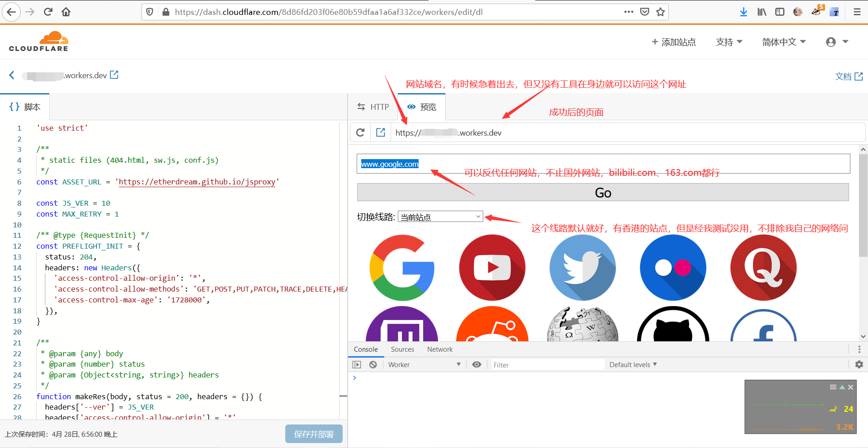Click the preview scrollbar up arrow

click(x=863, y=149)
